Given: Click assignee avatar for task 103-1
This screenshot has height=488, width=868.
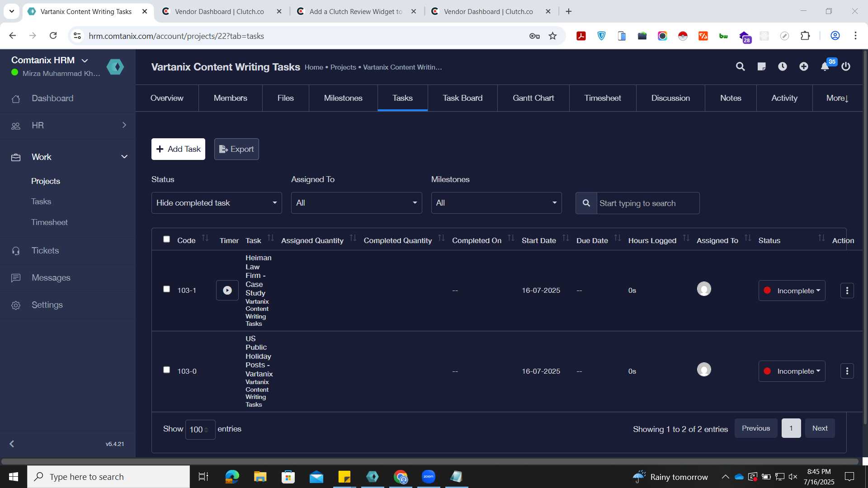Looking at the screenshot, I should pyautogui.click(x=704, y=289).
